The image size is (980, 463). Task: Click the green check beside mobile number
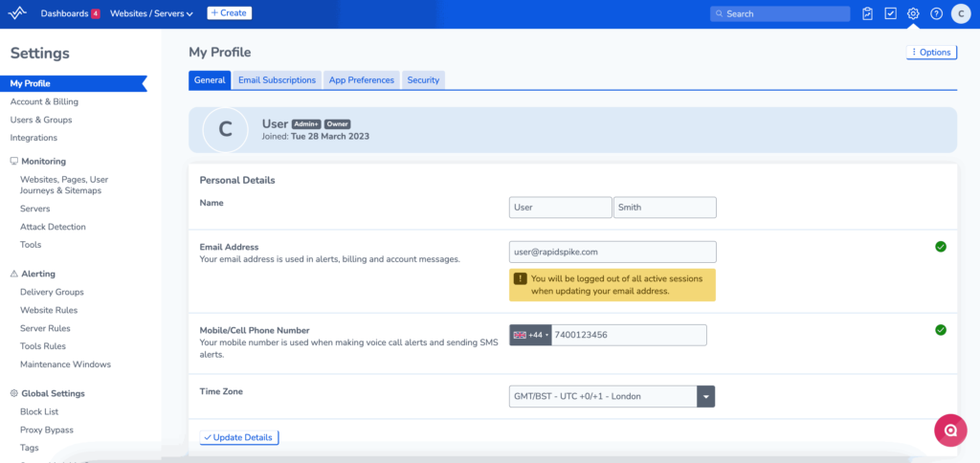point(941,330)
